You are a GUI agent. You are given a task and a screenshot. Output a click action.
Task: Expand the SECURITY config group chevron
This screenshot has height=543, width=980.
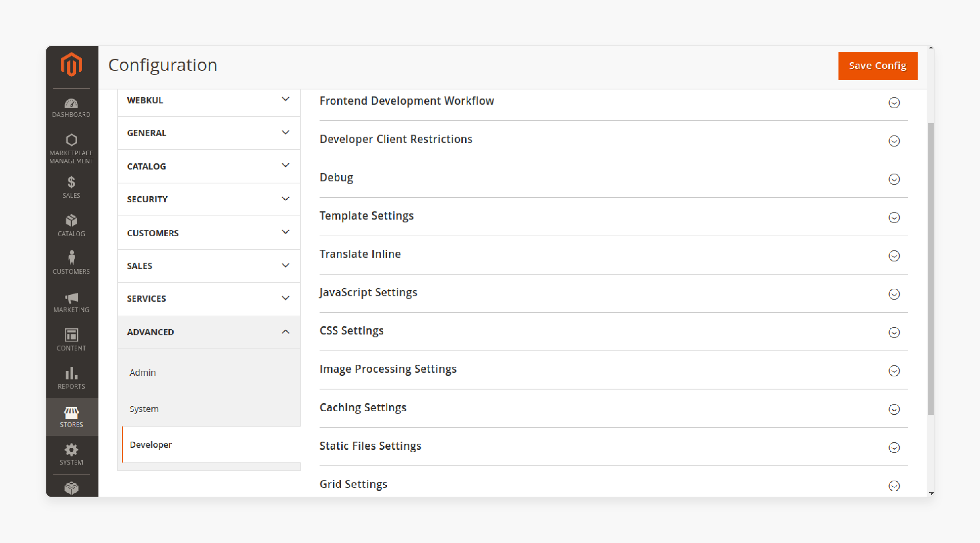click(x=286, y=199)
